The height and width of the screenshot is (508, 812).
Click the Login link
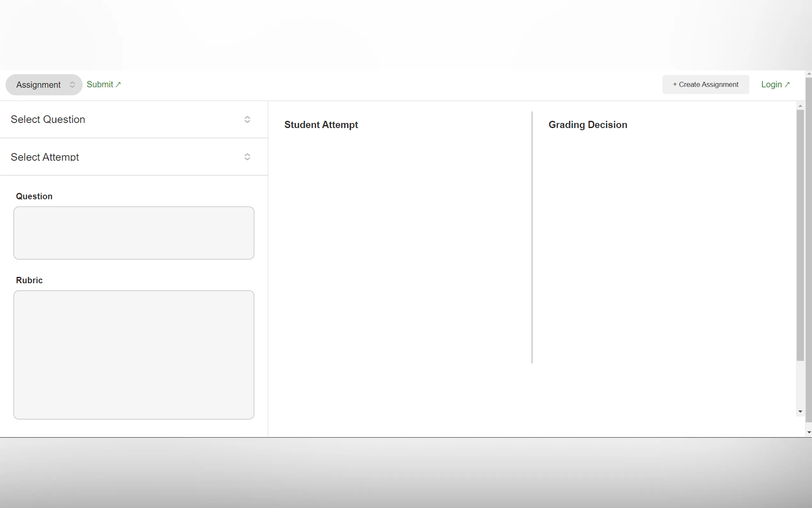point(771,84)
